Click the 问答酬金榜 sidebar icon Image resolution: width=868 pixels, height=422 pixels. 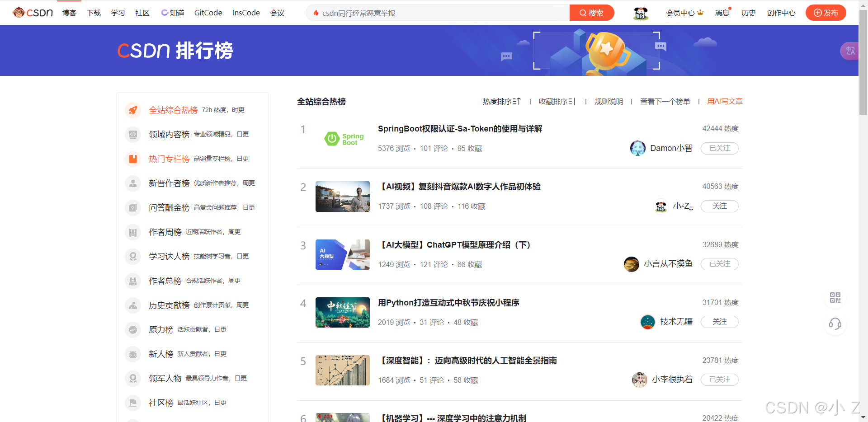coord(133,207)
